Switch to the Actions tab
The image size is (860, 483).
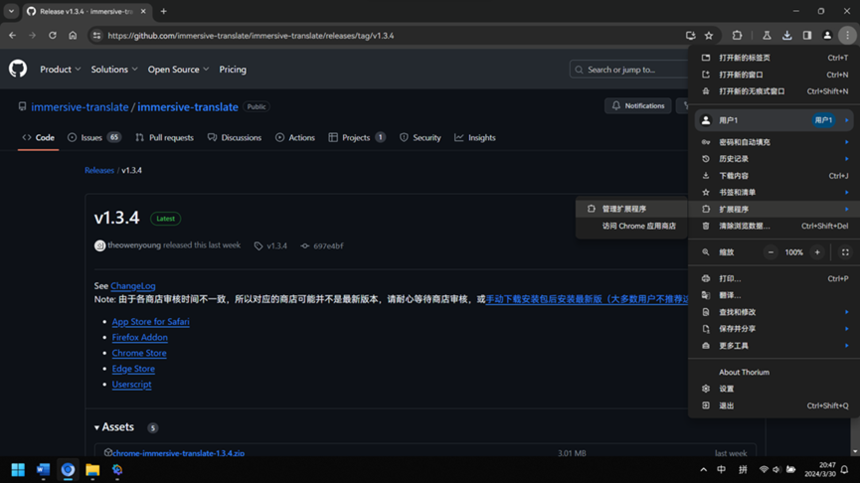pos(295,138)
